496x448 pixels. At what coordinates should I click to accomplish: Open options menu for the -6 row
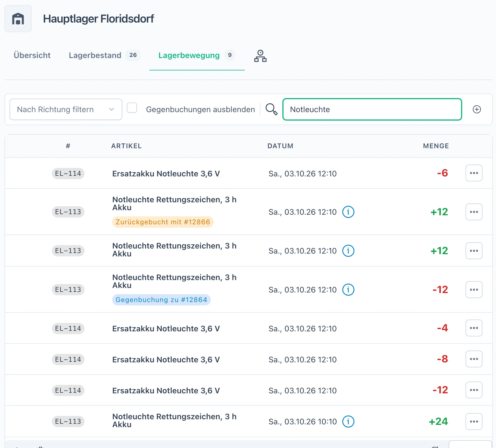click(x=474, y=173)
